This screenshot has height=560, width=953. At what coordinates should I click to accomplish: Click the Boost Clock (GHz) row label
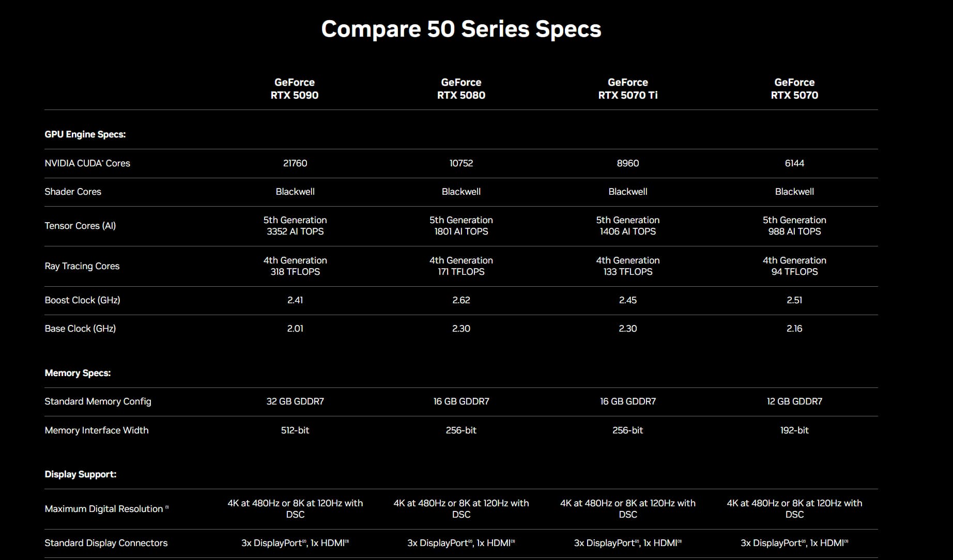click(82, 300)
